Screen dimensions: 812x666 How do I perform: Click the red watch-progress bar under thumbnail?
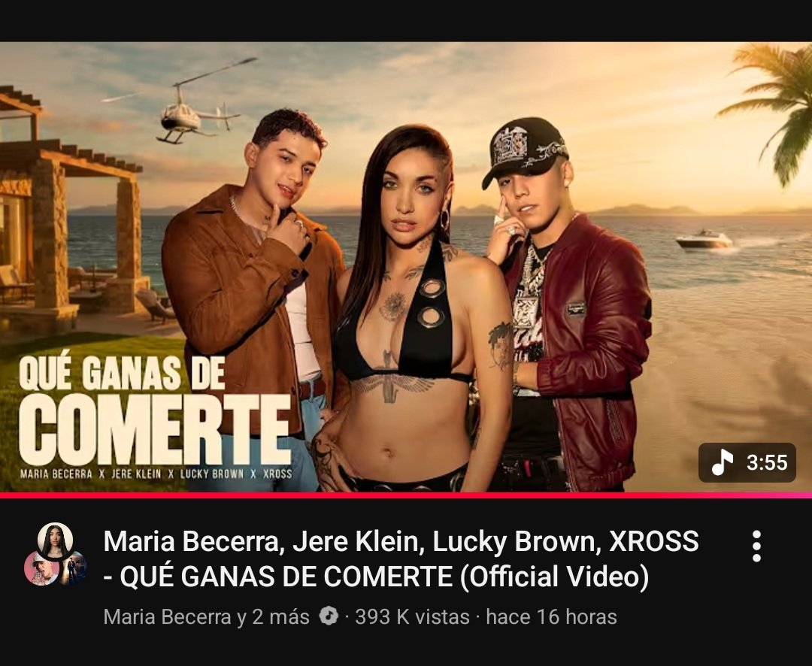tap(406, 495)
